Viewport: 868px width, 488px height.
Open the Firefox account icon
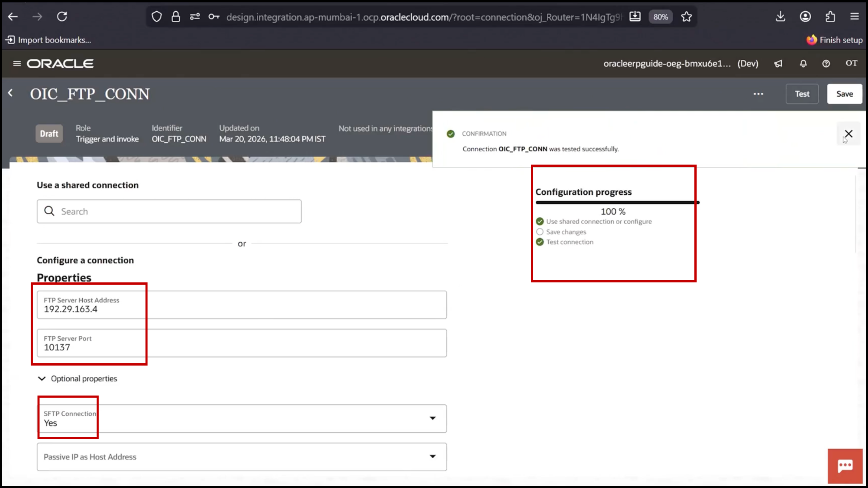[x=805, y=17]
